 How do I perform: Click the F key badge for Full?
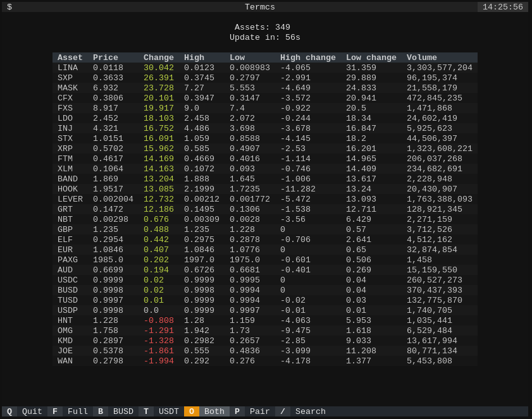(55, 411)
